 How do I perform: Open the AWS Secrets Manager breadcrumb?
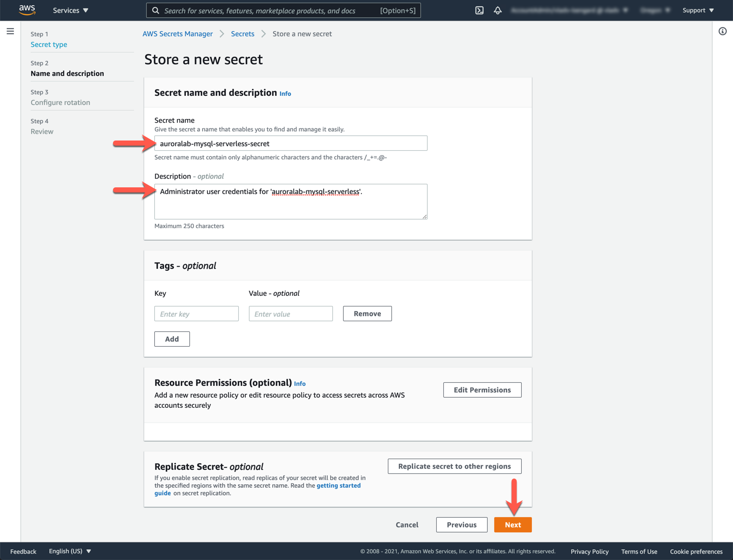point(178,34)
